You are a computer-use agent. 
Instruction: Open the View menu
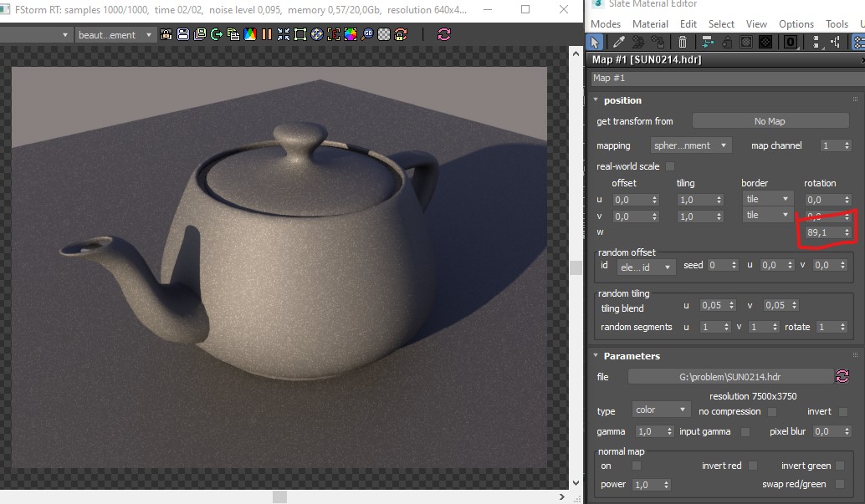[x=756, y=23]
